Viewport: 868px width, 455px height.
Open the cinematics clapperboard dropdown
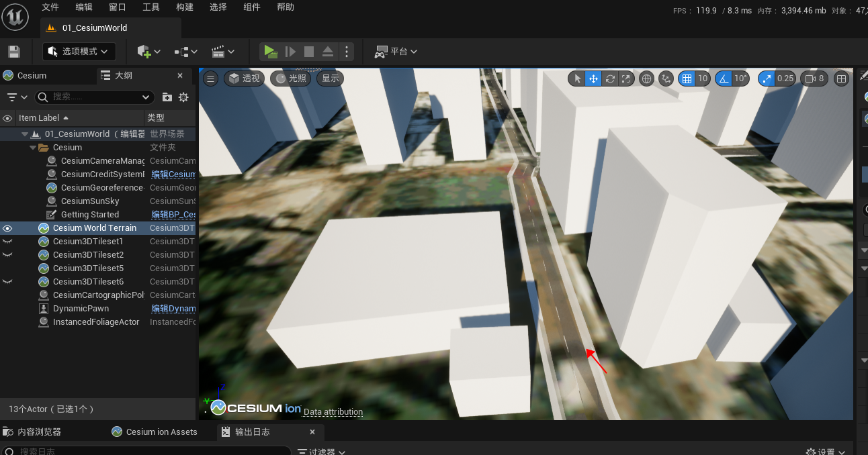tap(222, 52)
